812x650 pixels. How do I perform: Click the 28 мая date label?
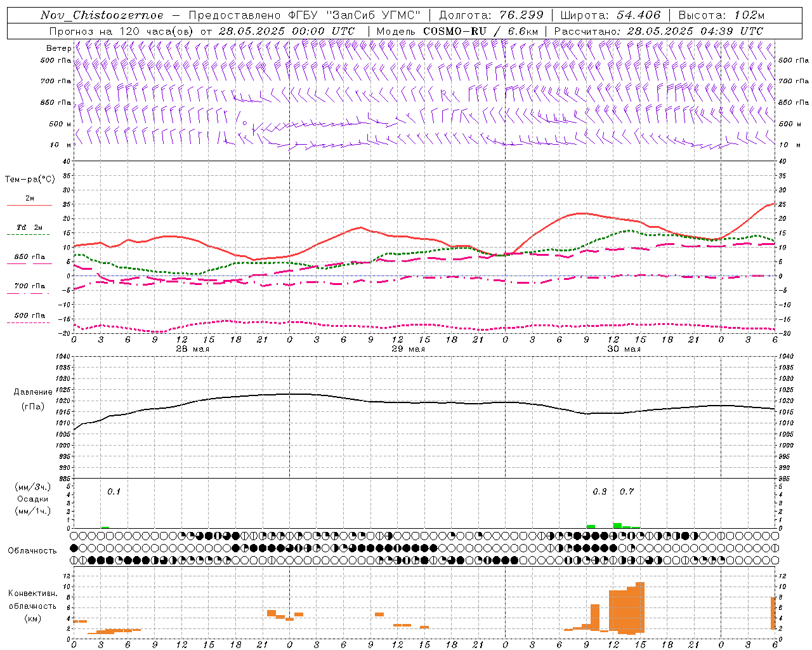pyautogui.click(x=193, y=349)
